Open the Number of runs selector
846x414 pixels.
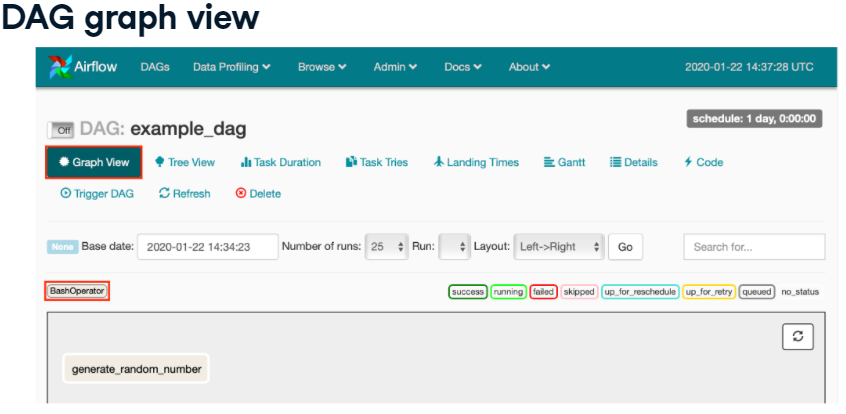point(387,247)
